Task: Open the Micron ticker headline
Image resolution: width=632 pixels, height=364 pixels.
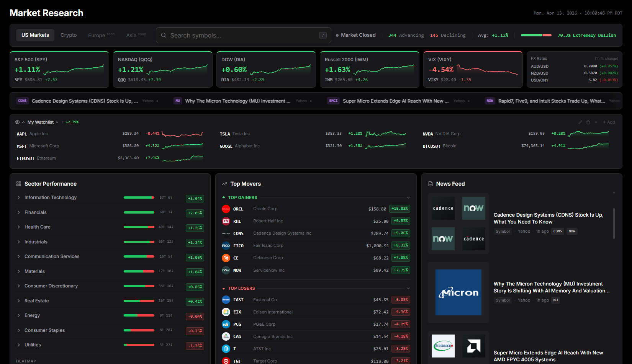Action: point(238,101)
